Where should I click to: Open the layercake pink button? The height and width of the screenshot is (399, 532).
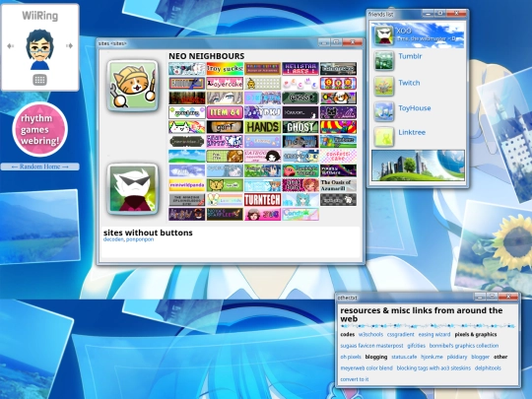225,83
